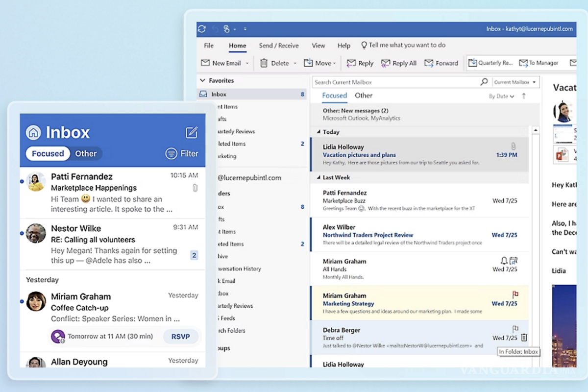Apply the To Manager quick step
588x392 pixels.
(x=538, y=63)
